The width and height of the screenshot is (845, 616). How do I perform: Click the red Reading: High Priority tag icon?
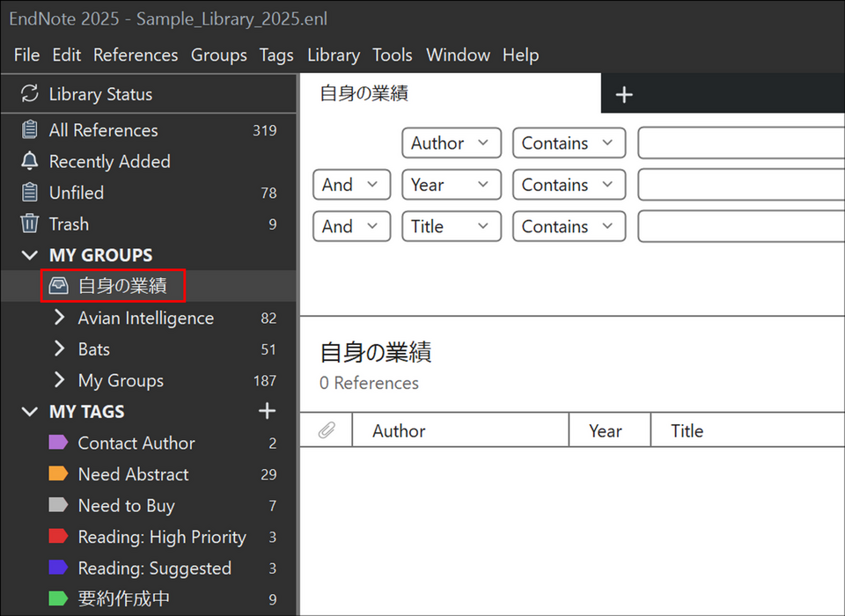[x=58, y=536]
